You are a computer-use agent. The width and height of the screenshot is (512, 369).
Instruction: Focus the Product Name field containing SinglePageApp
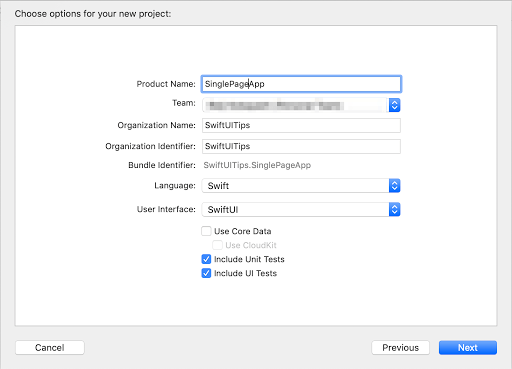point(301,84)
